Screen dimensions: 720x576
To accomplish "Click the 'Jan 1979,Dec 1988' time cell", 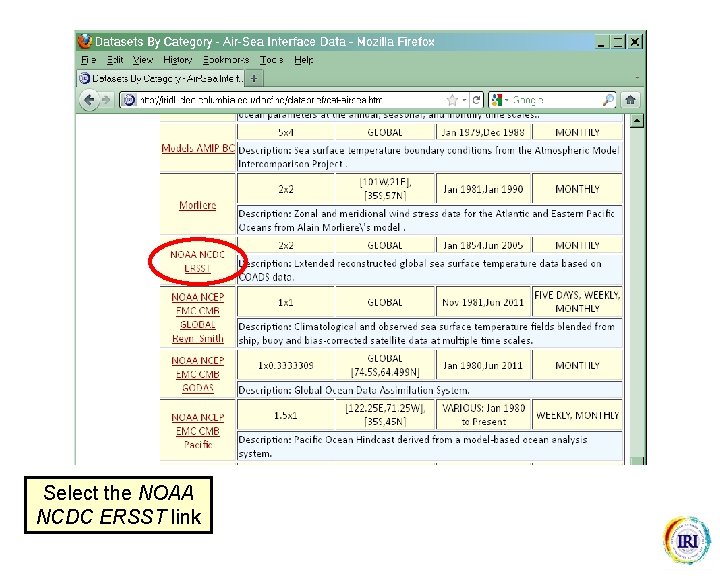I will tap(483, 132).
